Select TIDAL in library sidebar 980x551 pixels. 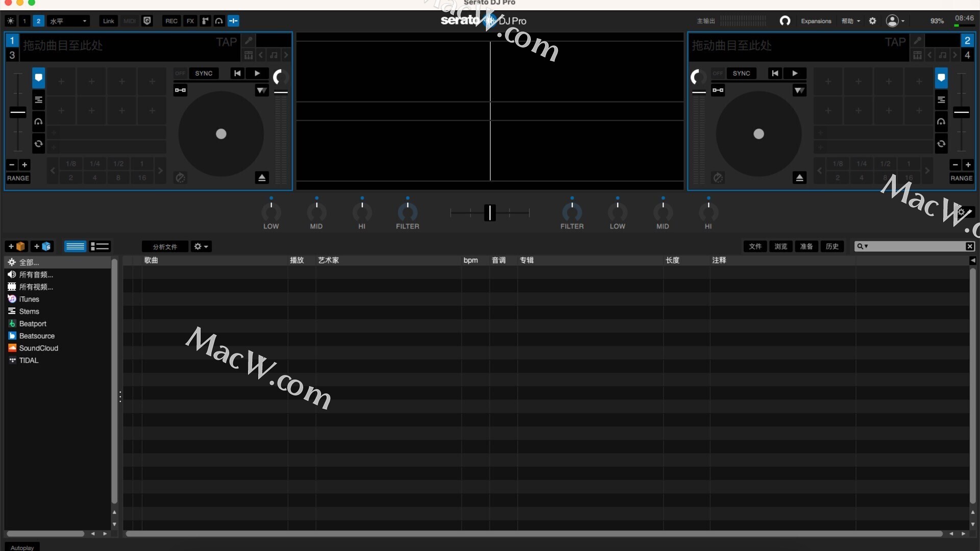(x=29, y=360)
